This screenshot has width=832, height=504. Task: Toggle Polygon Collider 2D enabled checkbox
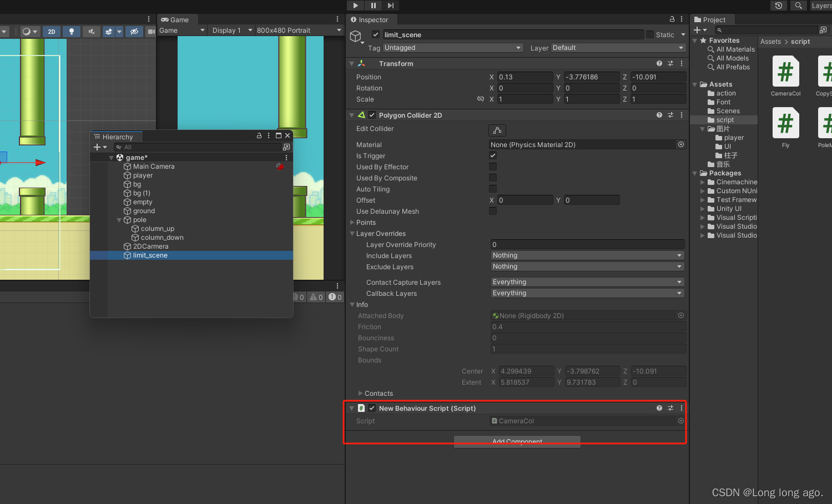(x=372, y=115)
